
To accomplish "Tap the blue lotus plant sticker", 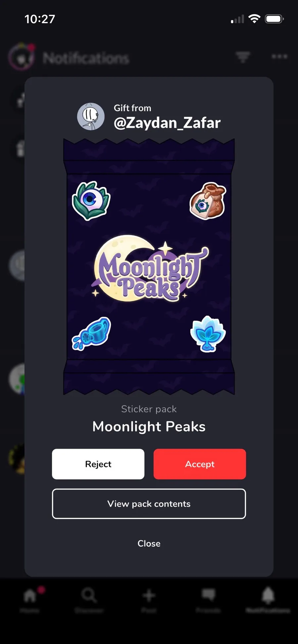I will coord(208,333).
